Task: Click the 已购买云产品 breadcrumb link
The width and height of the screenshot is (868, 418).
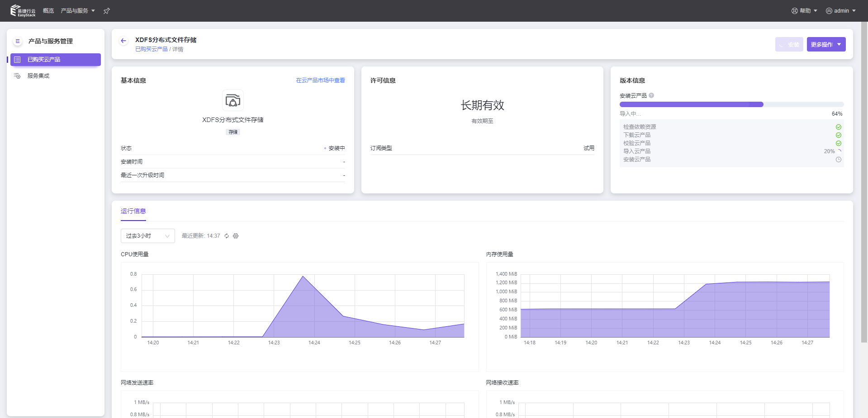Action: 151,49
